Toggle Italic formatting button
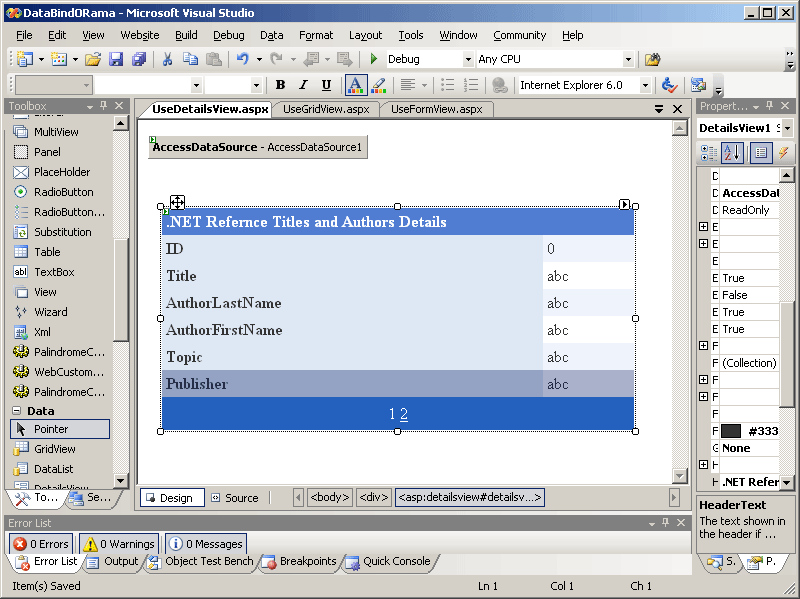This screenshot has height=599, width=800. (x=303, y=86)
